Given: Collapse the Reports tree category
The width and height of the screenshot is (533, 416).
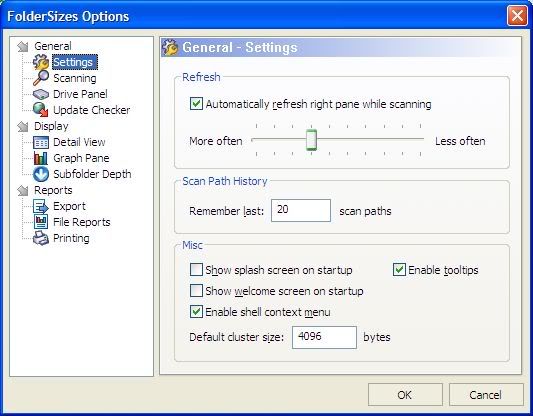Looking at the screenshot, I should click(23, 191).
